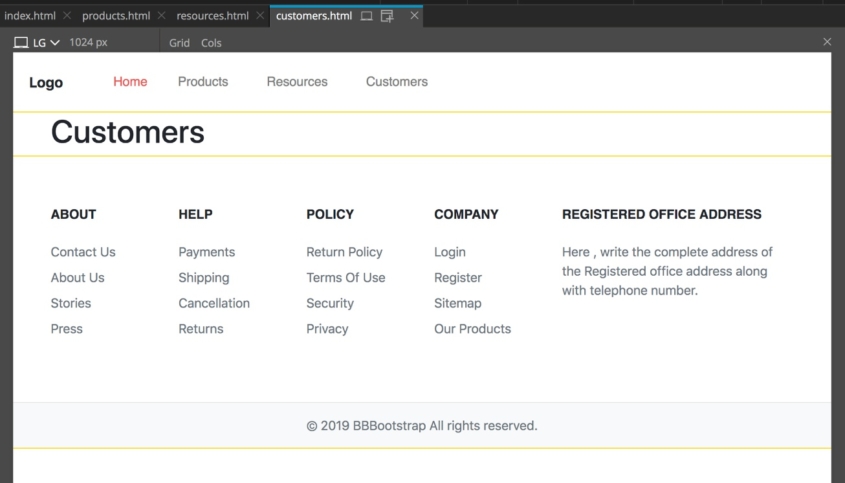The image size is (845, 483).
Task: Switch to the products.html tab
Action: [x=116, y=16]
